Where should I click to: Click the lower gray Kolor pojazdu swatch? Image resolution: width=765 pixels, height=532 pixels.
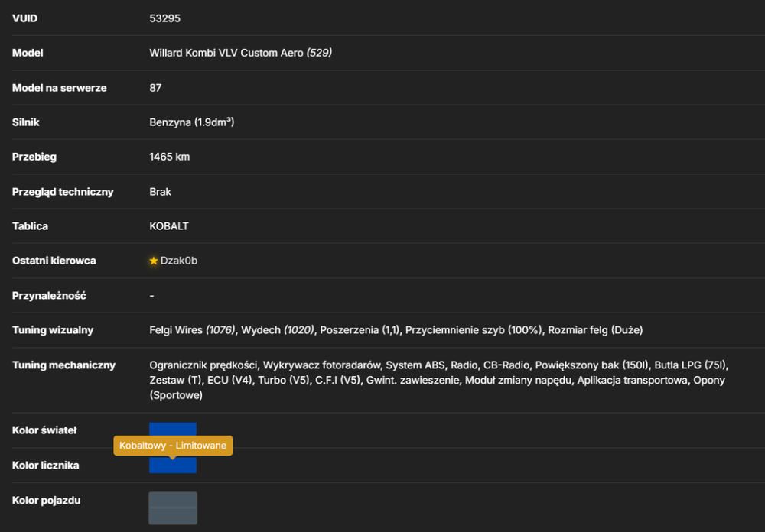tap(173, 516)
